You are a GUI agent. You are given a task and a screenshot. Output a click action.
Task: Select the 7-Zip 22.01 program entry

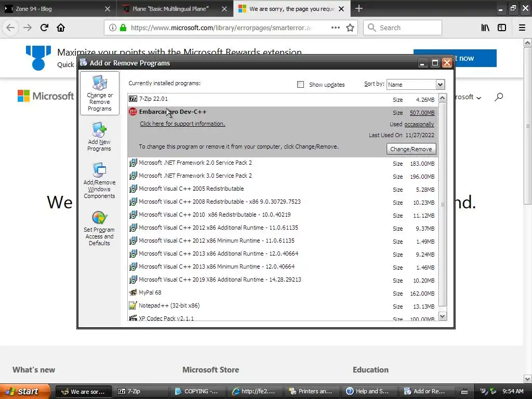click(x=283, y=99)
